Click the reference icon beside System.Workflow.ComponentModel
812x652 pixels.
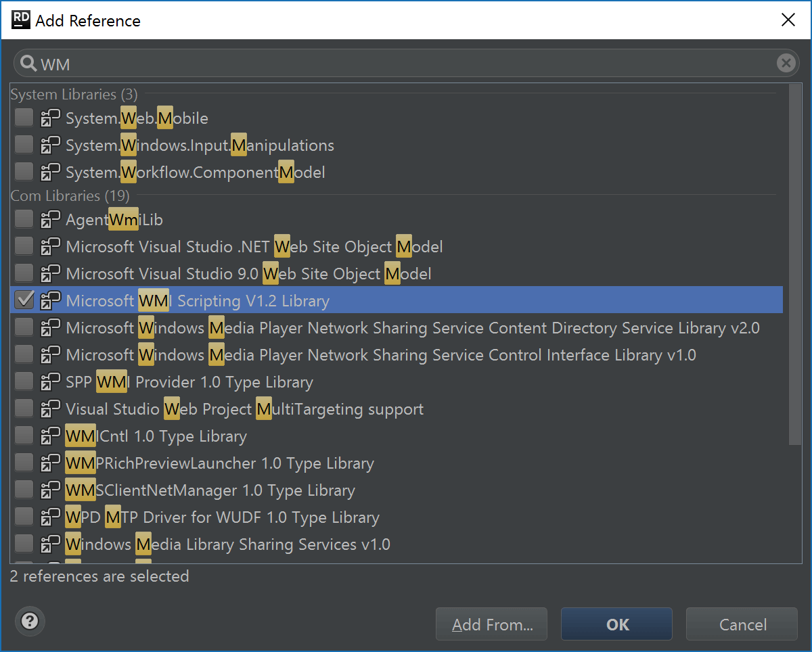click(51, 172)
